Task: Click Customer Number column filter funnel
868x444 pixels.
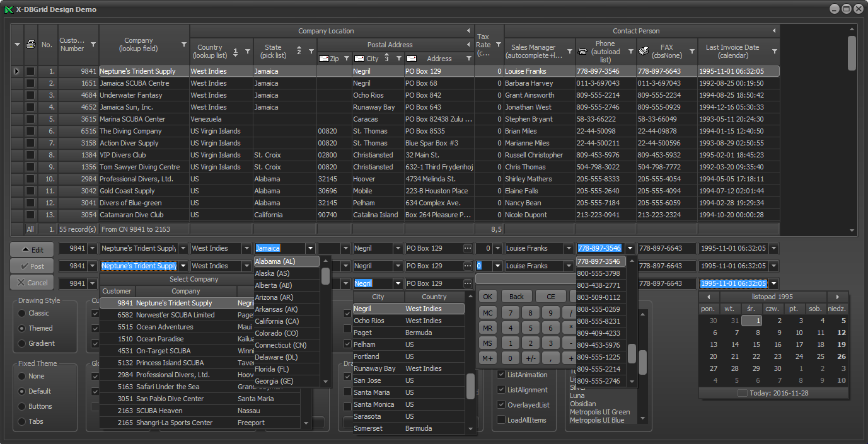Action: coord(93,45)
